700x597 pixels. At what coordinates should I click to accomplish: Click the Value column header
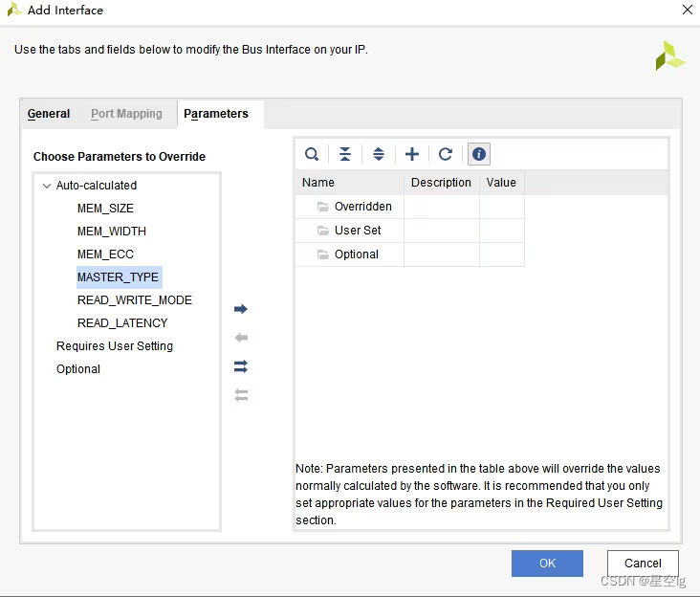pyautogui.click(x=502, y=183)
